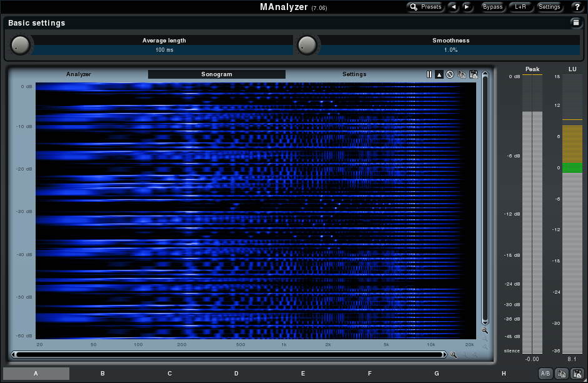The height and width of the screenshot is (383, 588).
Task: Toggle the Bypass button
Action: (x=492, y=7)
